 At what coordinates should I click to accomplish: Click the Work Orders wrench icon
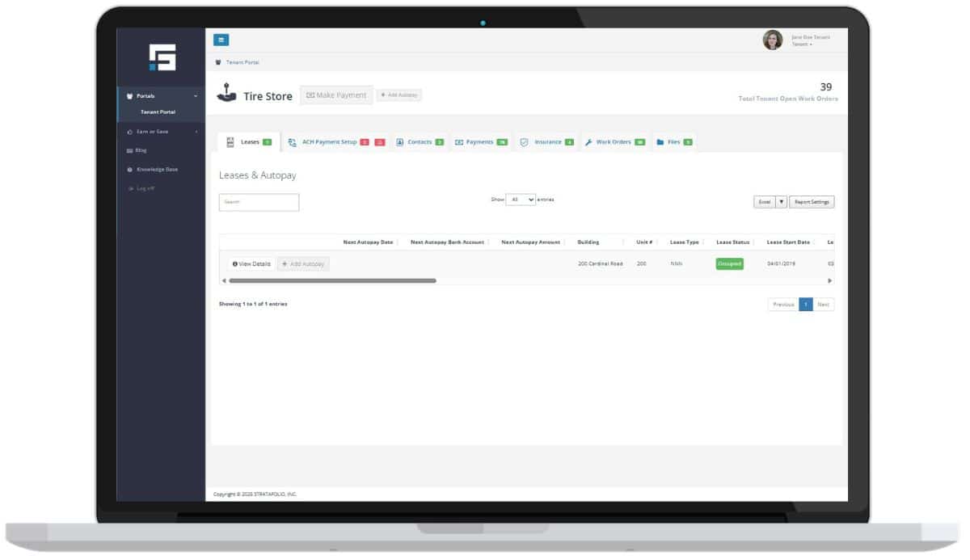point(588,142)
